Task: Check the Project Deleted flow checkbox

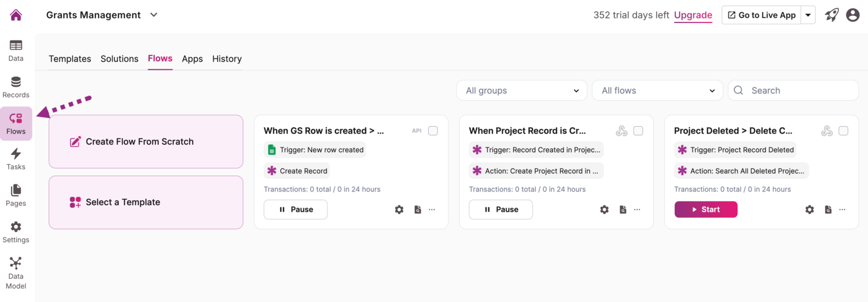Action: [x=844, y=131]
